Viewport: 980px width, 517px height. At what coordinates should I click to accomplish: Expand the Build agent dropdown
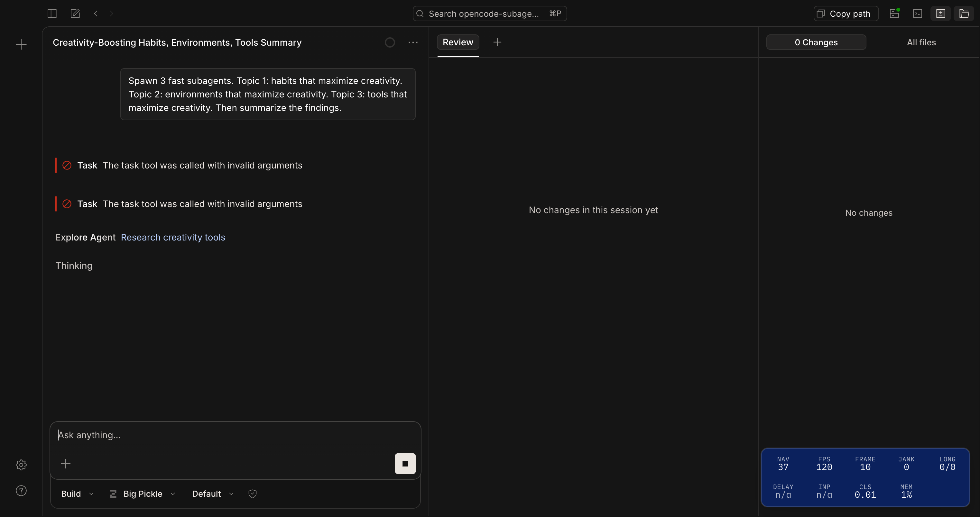pyautogui.click(x=77, y=494)
